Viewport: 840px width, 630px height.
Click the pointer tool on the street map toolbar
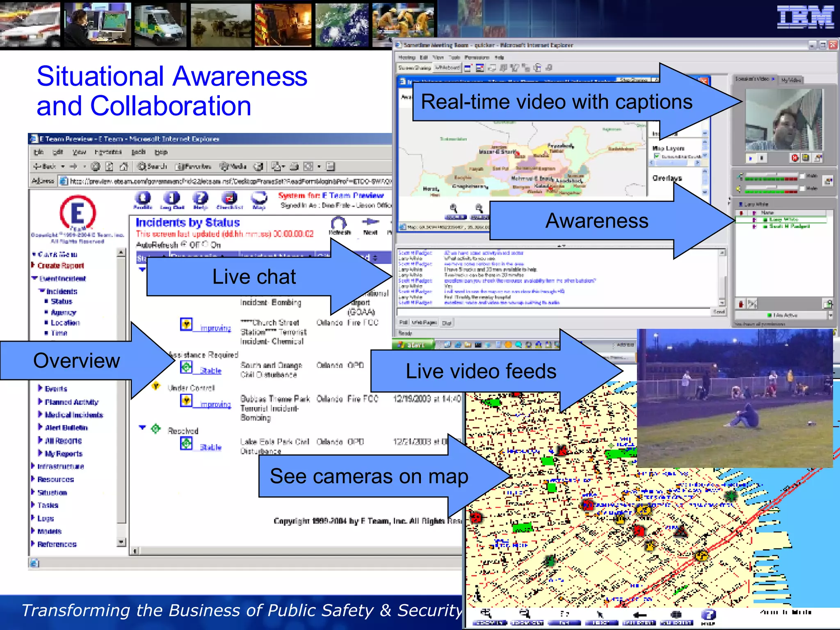pyautogui.click(x=602, y=617)
